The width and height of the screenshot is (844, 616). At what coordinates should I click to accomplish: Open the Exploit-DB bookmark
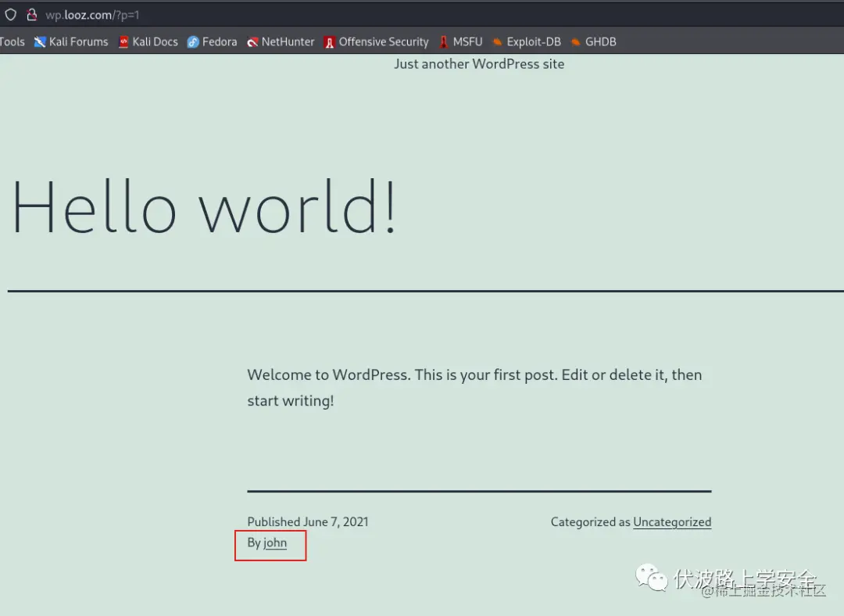tap(527, 41)
